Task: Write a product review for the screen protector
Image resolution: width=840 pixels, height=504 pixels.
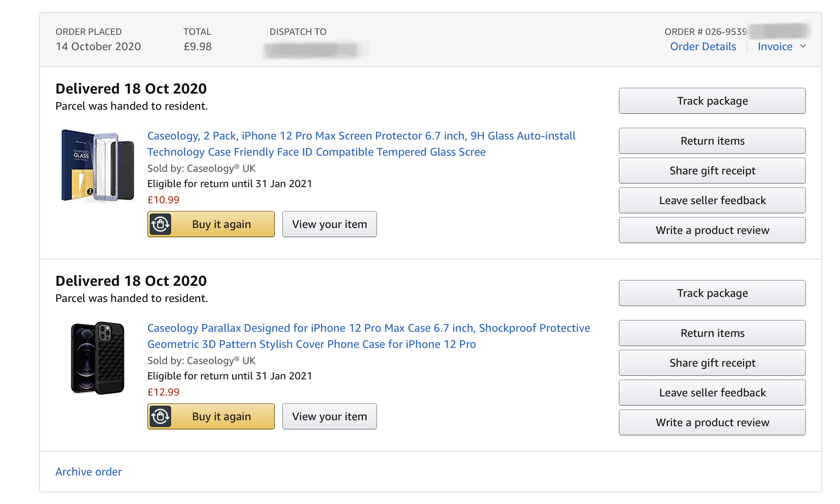Action: pos(712,230)
